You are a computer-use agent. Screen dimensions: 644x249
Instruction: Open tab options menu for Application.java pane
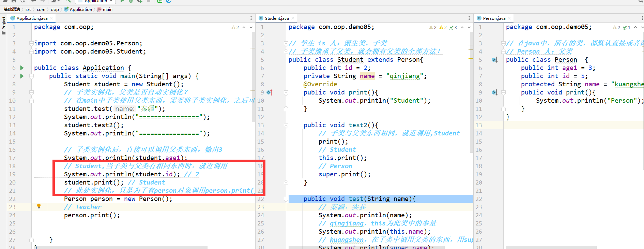pyautogui.click(x=251, y=18)
